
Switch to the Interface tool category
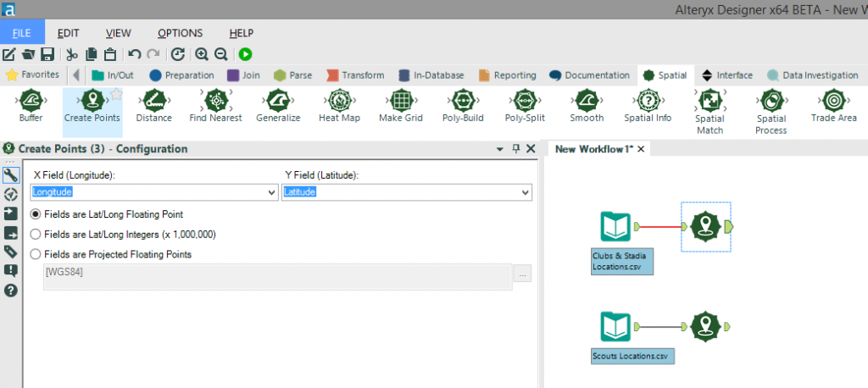(x=727, y=75)
